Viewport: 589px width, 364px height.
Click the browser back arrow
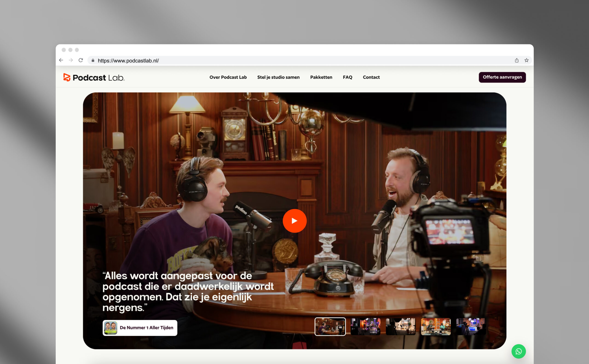tap(61, 60)
